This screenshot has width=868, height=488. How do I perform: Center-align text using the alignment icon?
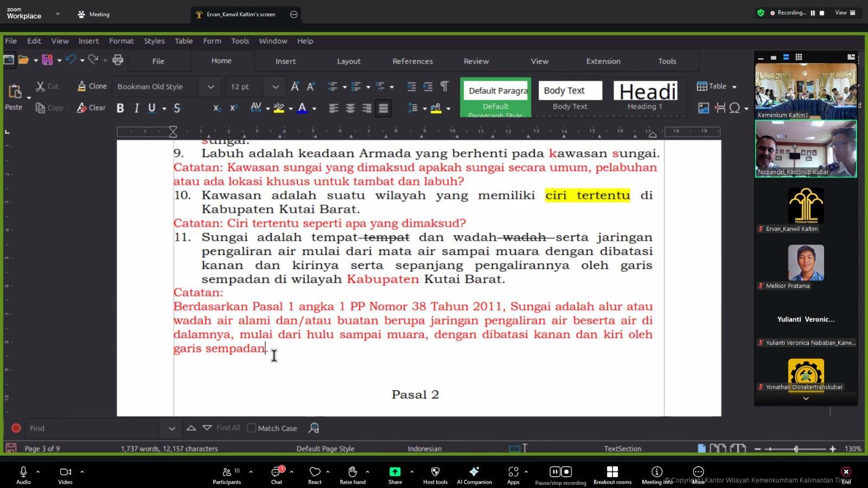350,108
